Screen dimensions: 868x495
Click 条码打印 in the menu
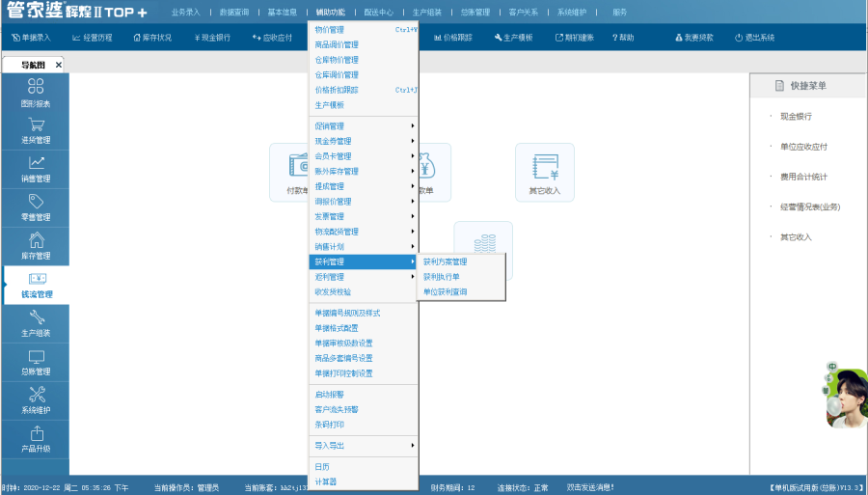[x=330, y=425]
